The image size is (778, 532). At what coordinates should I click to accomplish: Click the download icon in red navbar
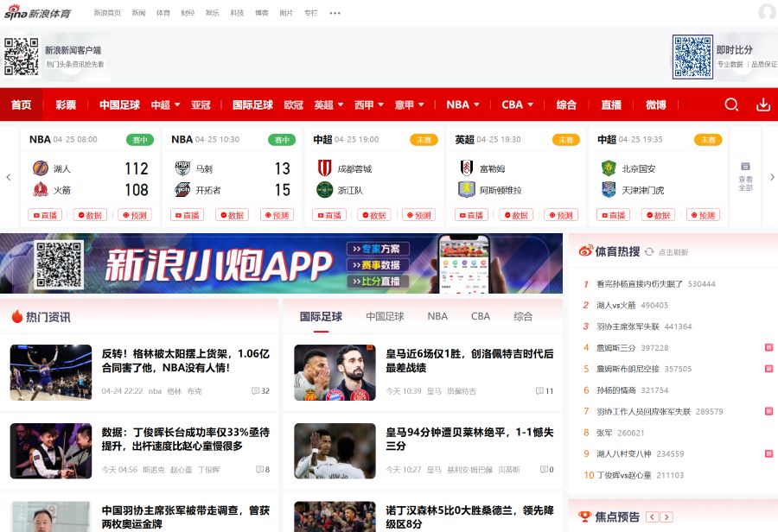[x=763, y=104]
